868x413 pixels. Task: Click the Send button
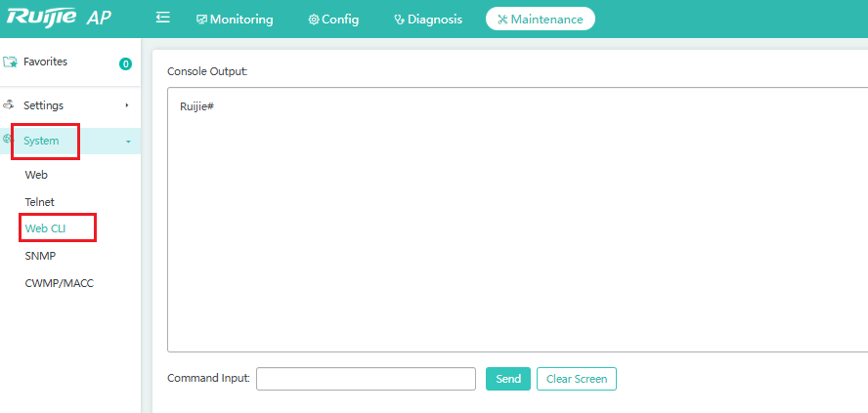click(x=508, y=379)
